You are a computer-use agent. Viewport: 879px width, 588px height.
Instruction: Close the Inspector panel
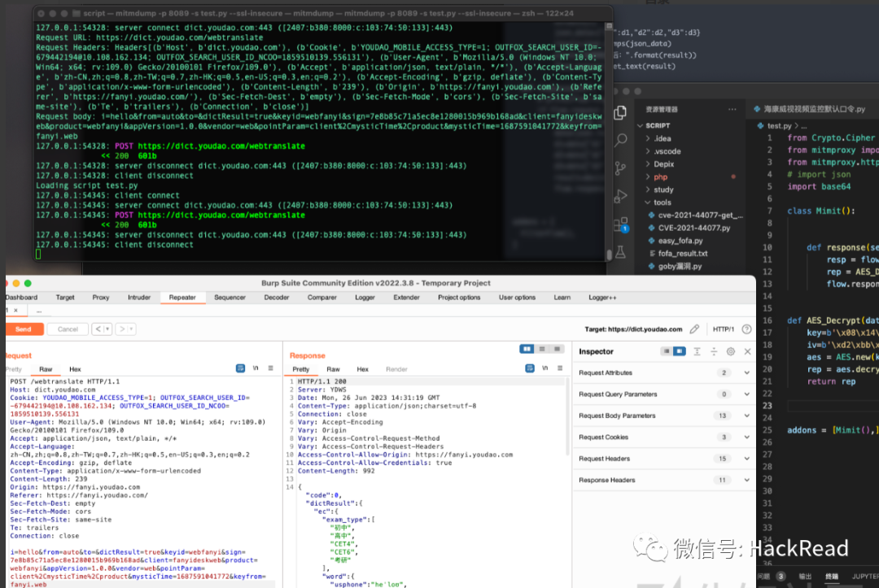pyautogui.click(x=747, y=351)
